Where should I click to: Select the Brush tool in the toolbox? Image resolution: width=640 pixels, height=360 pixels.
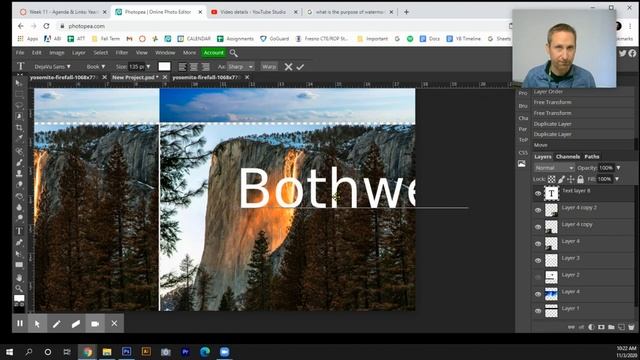[19, 162]
